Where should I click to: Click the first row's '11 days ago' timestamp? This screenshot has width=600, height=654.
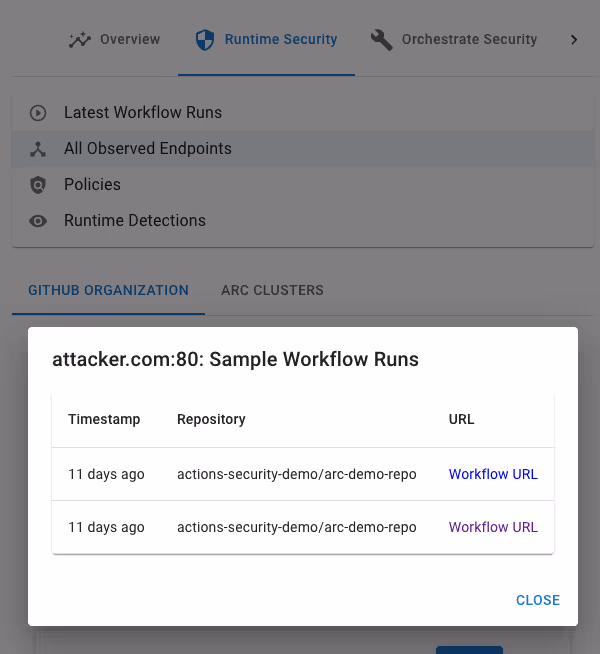pos(106,474)
